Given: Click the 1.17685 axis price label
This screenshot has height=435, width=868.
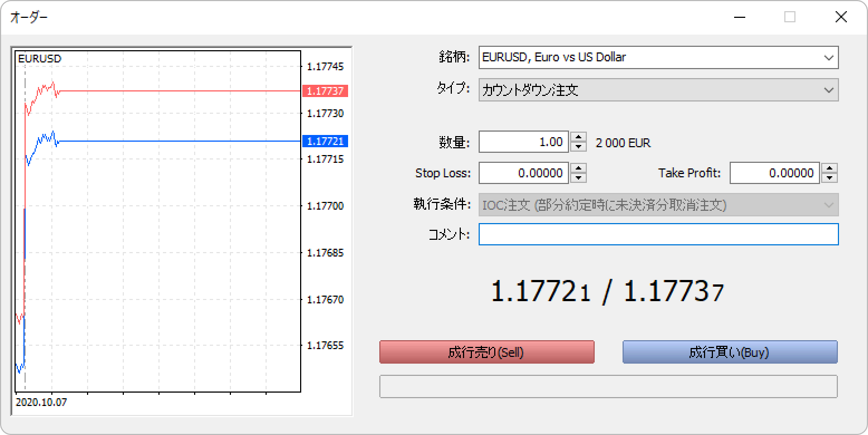Looking at the screenshot, I should click(325, 253).
